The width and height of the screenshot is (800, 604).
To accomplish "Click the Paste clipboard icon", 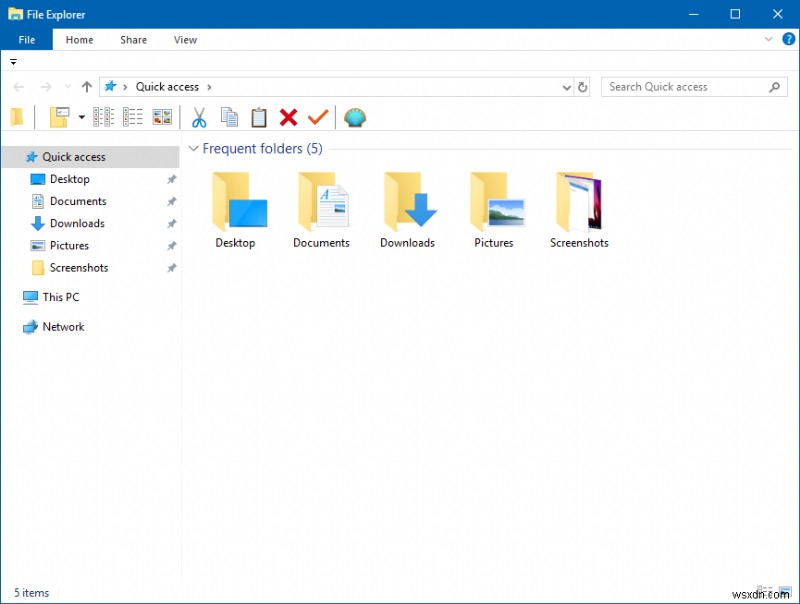I will pos(259,117).
